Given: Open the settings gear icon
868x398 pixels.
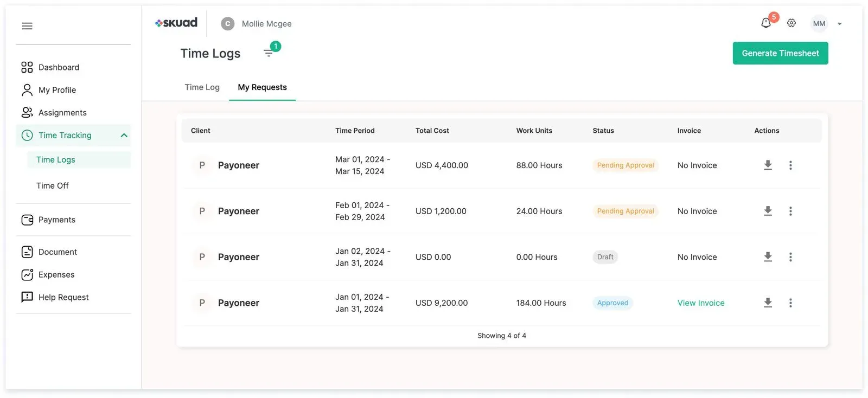Looking at the screenshot, I should (x=792, y=23).
